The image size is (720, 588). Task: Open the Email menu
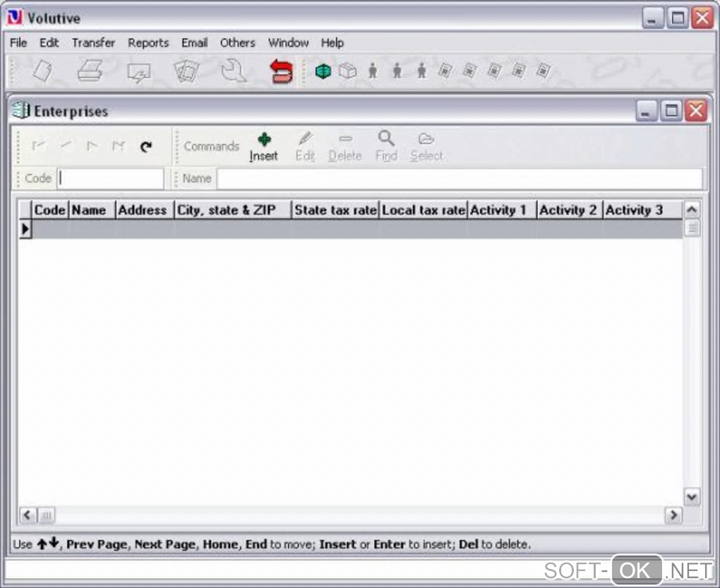[x=194, y=42]
